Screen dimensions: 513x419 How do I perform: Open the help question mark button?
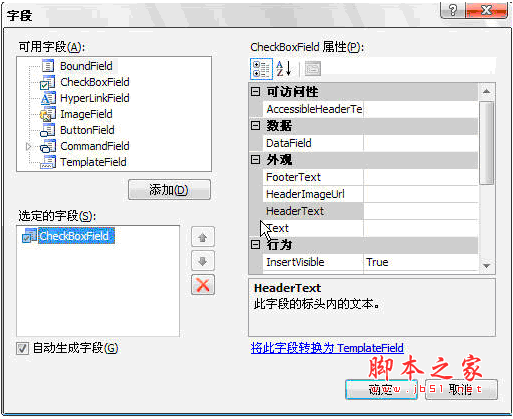coord(453,10)
